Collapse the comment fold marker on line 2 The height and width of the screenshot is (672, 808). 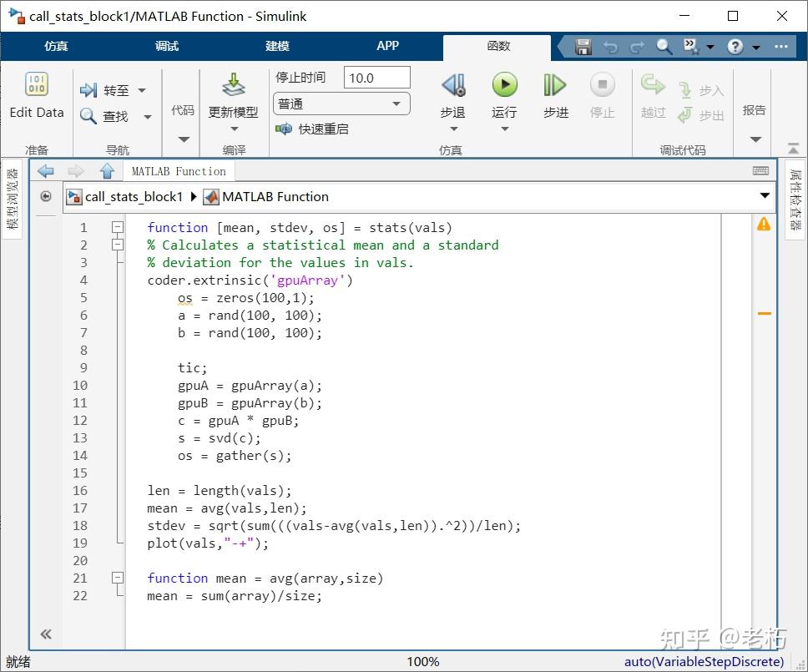click(118, 245)
